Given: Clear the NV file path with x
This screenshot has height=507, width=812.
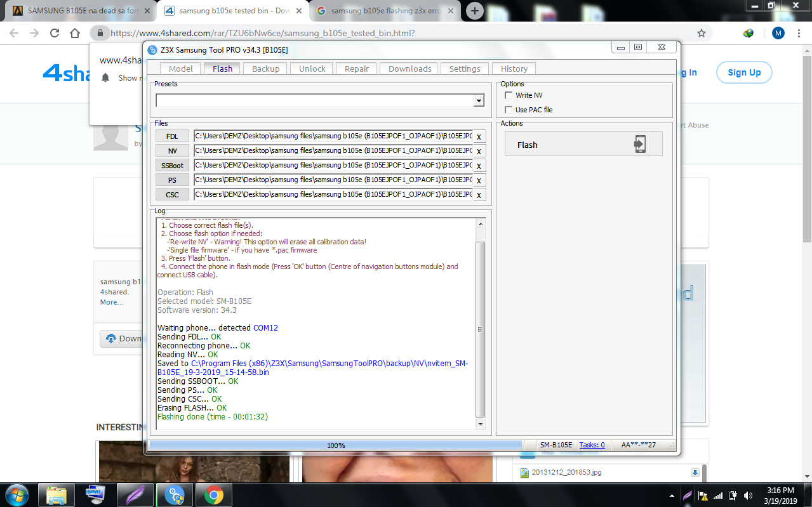Looking at the screenshot, I should click(x=479, y=151).
